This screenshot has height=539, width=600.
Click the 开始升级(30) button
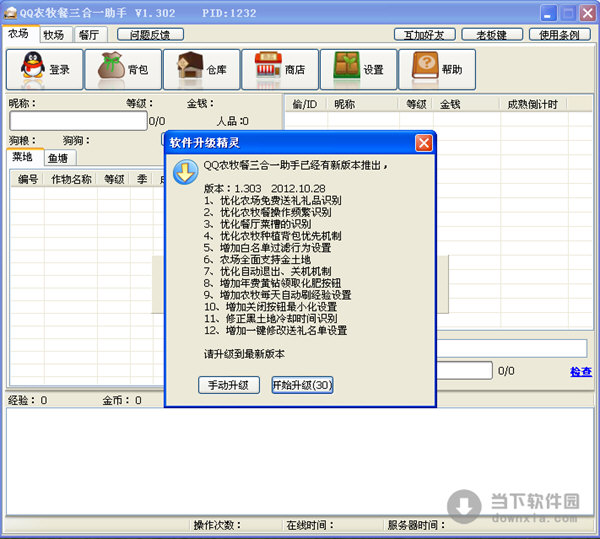[x=302, y=385]
